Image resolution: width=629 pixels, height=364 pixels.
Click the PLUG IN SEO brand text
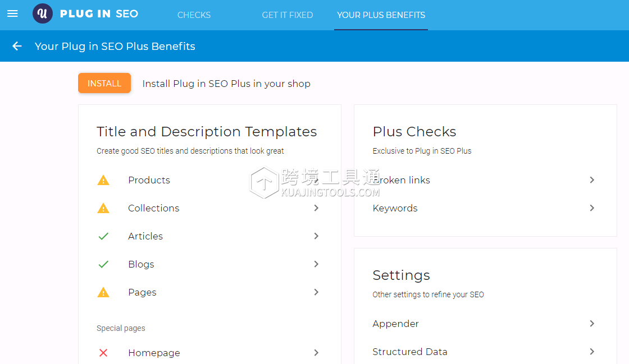tap(99, 13)
